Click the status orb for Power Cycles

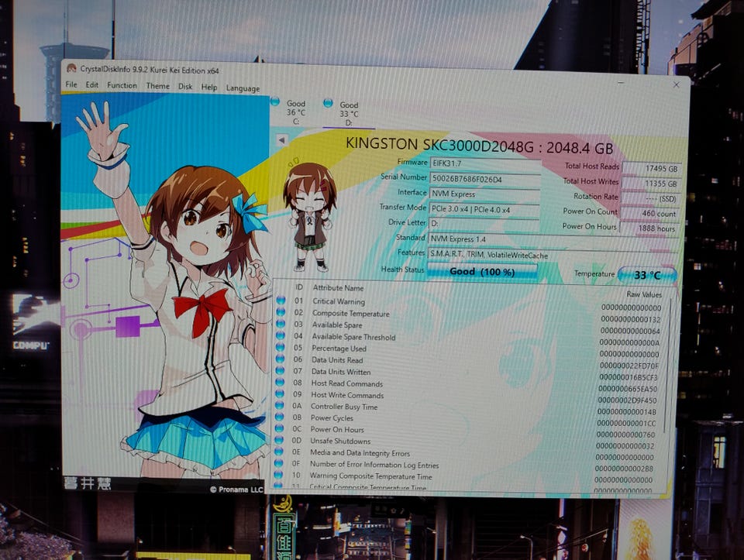tap(279, 417)
